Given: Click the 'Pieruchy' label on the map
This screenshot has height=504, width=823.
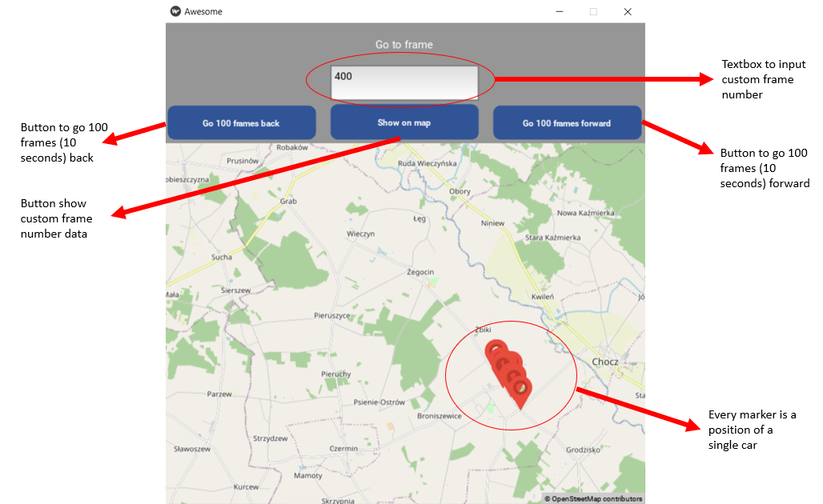Looking at the screenshot, I should point(336,374).
